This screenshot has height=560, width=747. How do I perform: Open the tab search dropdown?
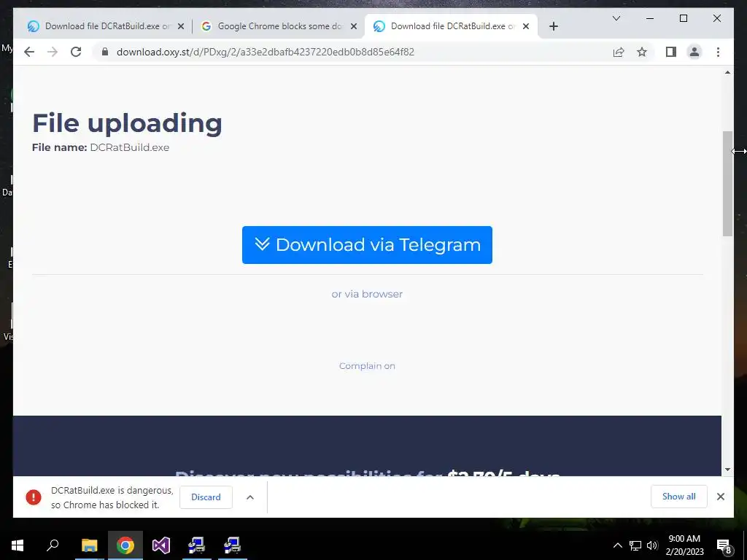(x=616, y=18)
